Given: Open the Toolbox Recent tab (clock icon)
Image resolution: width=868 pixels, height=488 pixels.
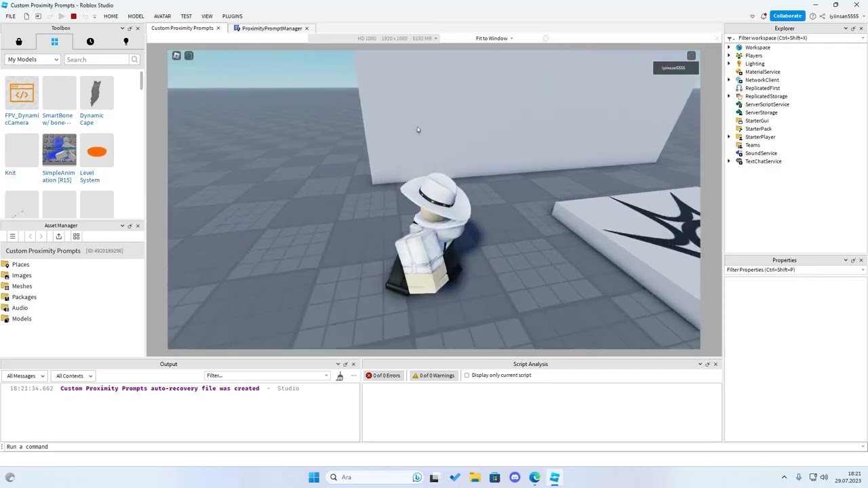Looking at the screenshot, I should [x=90, y=42].
